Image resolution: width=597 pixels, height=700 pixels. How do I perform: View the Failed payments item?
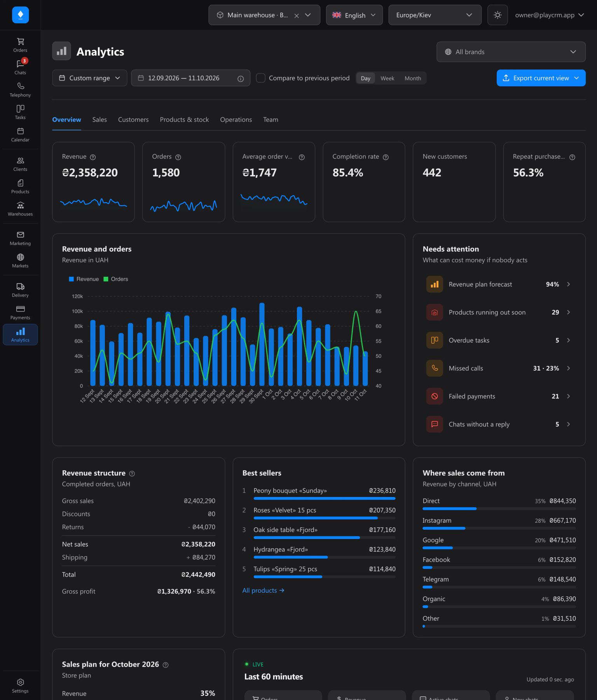499,396
